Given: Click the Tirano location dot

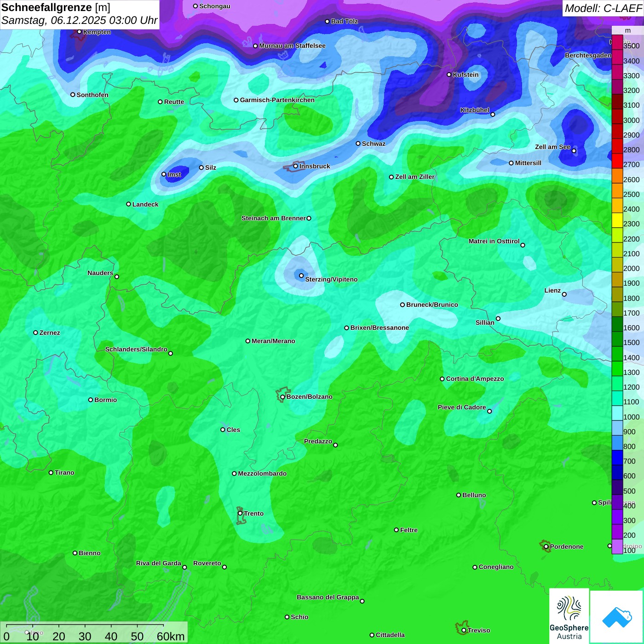Looking at the screenshot, I should [x=51, y=472].
